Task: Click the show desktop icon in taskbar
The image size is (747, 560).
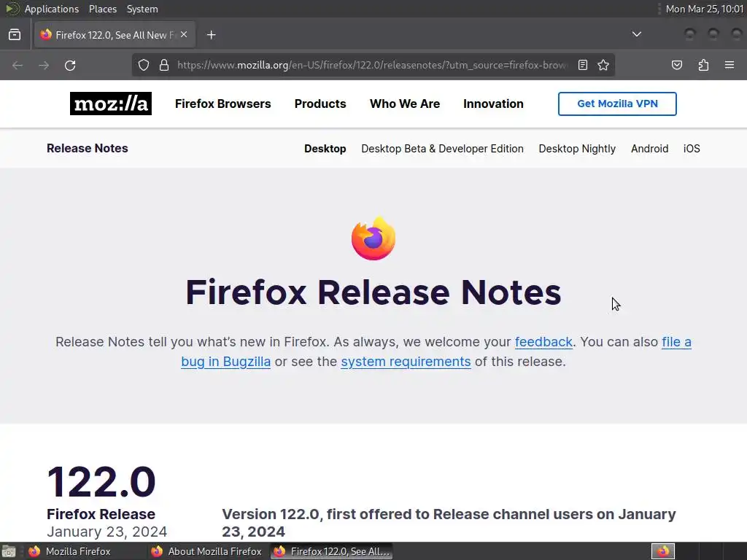Action: [9, 551]
